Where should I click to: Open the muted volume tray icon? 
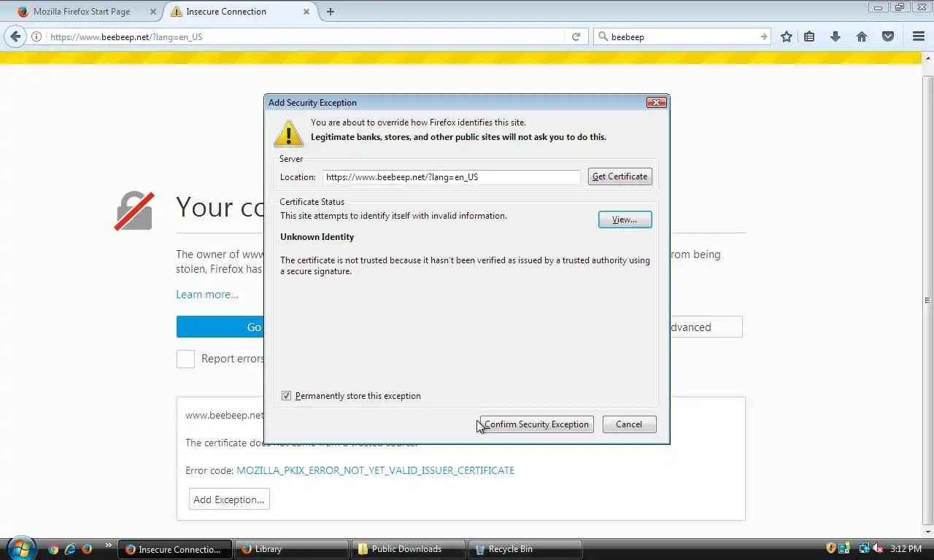878,548
